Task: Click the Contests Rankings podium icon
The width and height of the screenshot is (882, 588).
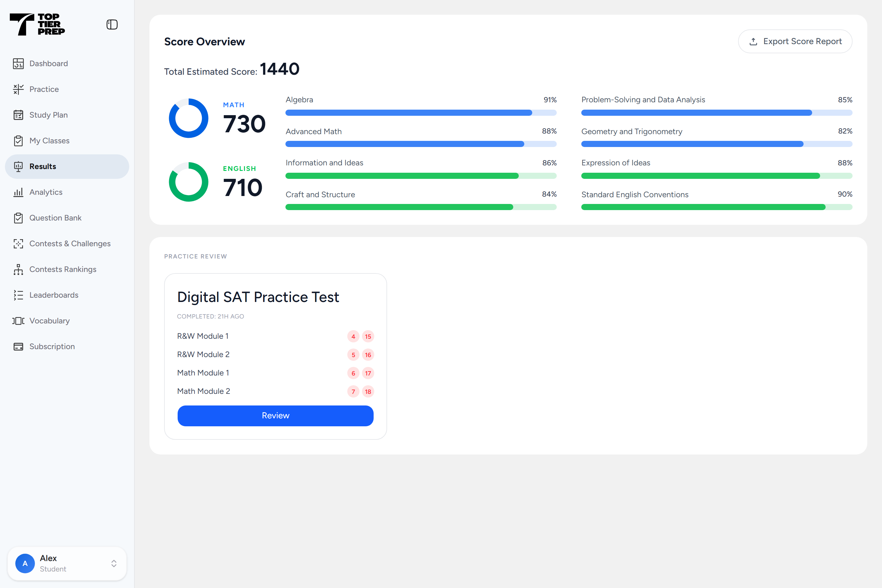Action: (18, 269)
